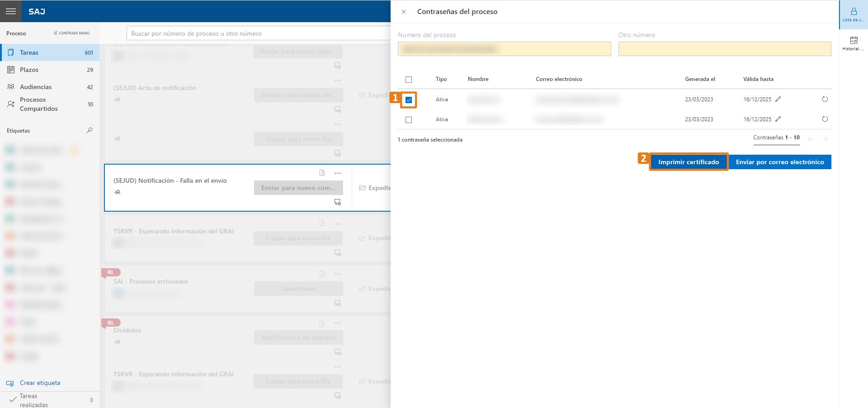Regenerate the second row password
This screenshot has width=868, height=408.
(825, 119)
